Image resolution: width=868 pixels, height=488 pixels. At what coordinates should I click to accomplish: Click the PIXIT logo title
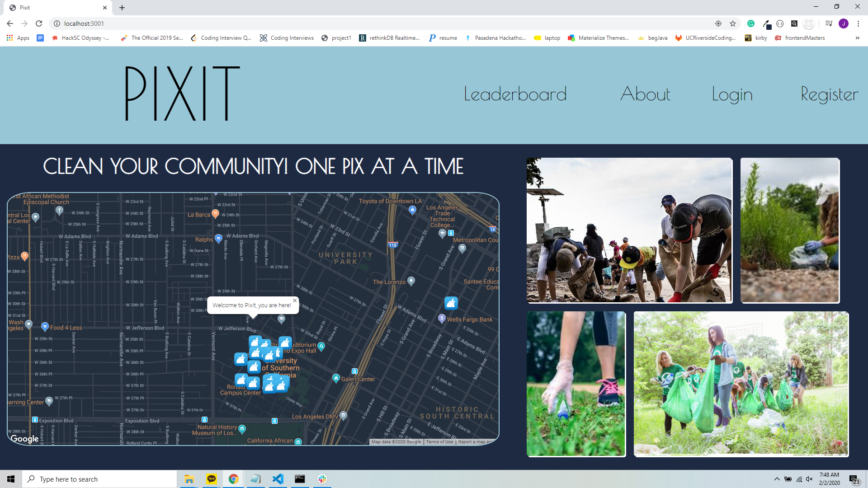182,94
